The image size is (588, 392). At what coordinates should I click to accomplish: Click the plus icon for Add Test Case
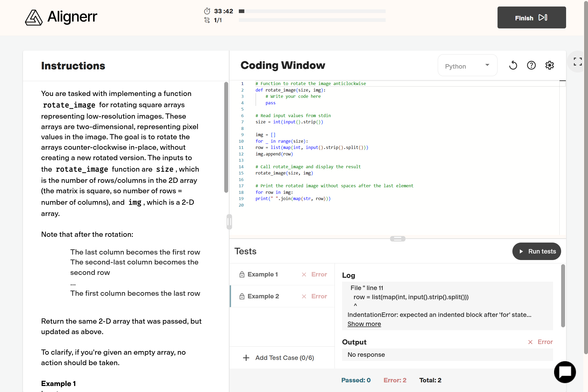246,358
